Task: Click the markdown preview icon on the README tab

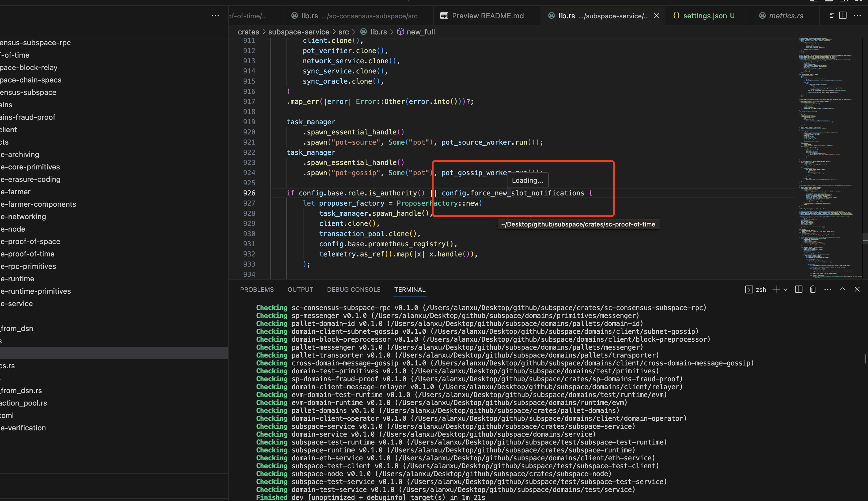Action: [x=444, y=16]
